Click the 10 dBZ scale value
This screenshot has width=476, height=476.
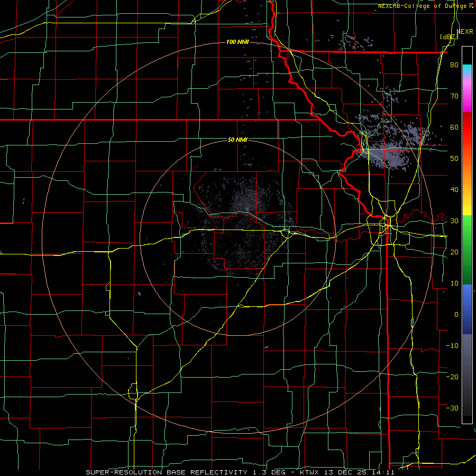454,283
